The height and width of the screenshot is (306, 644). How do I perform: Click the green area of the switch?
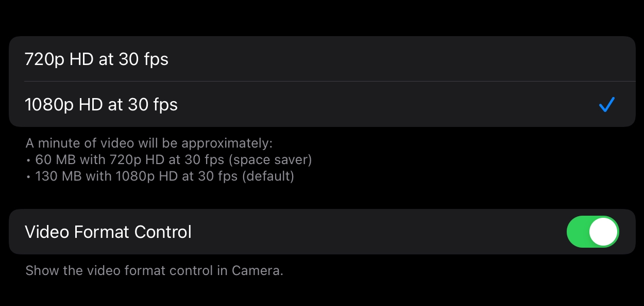click(578, 232)
